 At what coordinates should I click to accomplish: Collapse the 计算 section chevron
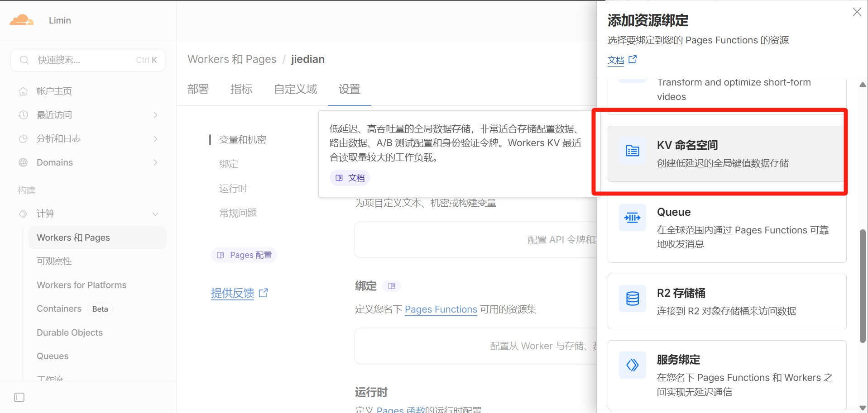(155, 214)
